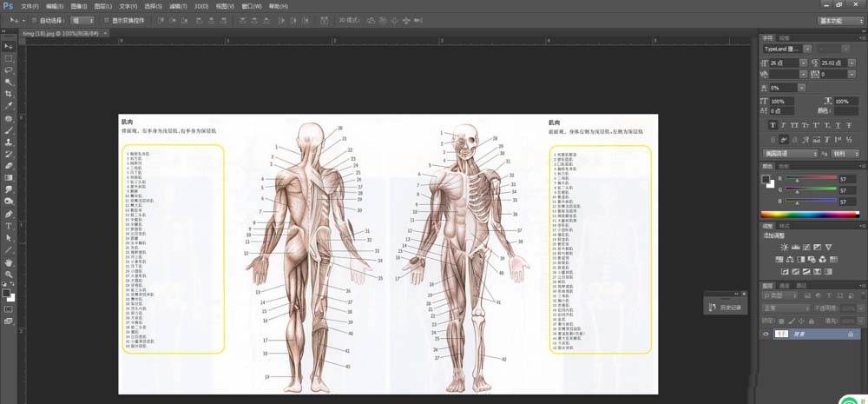Open the History (历史记录) panel icon
868x404 pixels.
coord(712,307)
